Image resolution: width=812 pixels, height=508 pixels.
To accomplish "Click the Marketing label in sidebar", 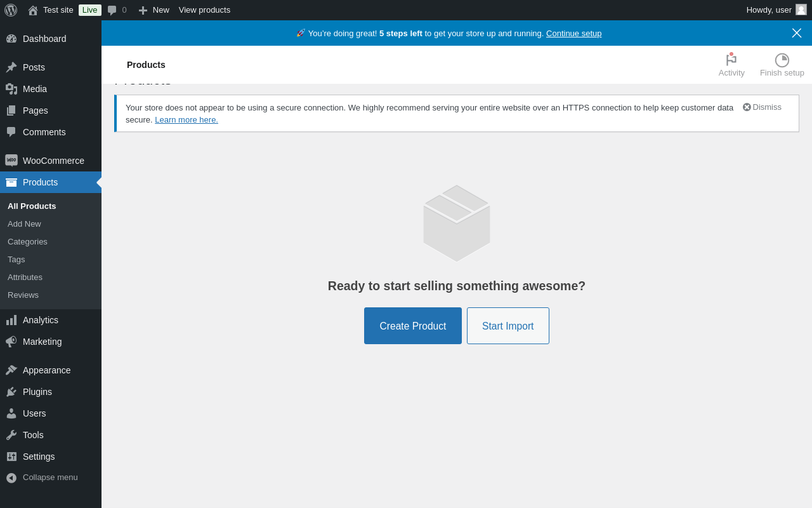I will point(43,342).
